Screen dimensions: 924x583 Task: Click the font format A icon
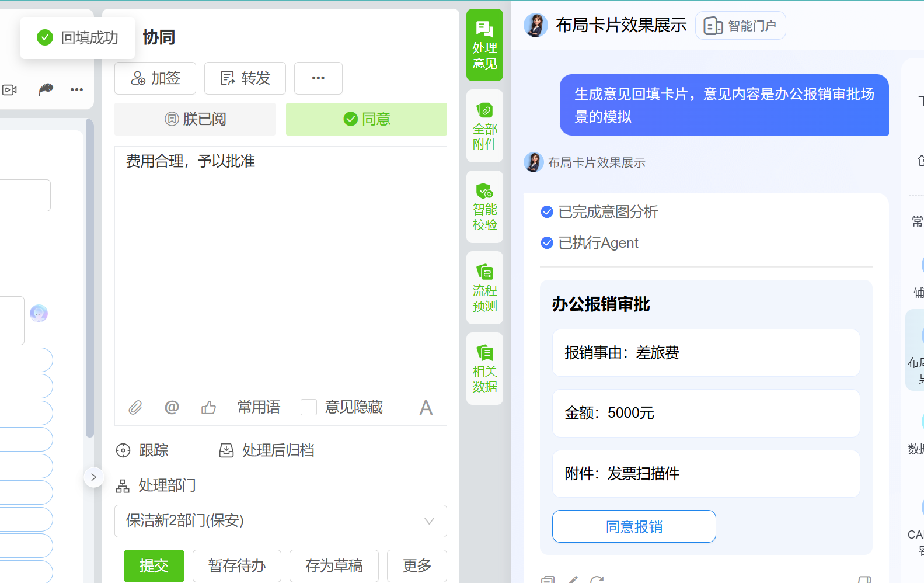click(426, 408)
